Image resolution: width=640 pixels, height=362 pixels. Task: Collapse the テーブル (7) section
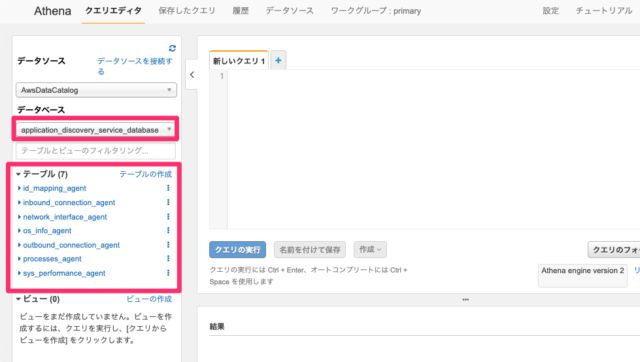pyautogui.click(x=18, y=174)
